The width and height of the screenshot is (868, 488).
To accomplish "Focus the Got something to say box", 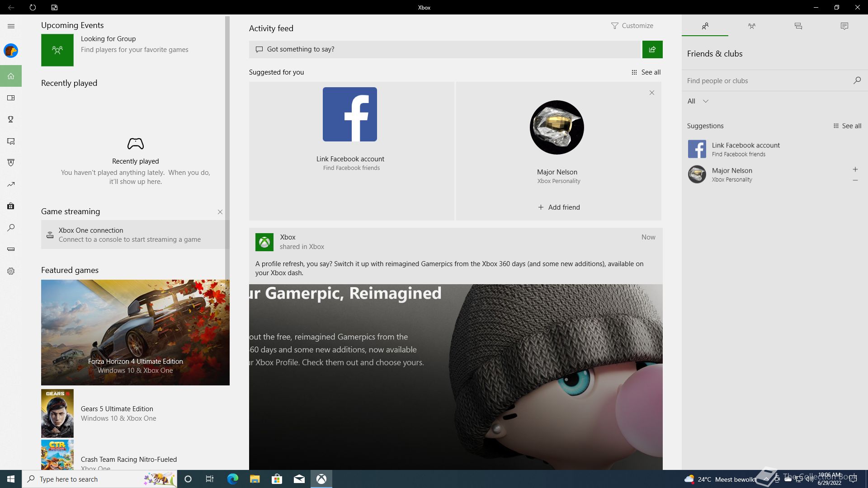I will pos(445,49).
